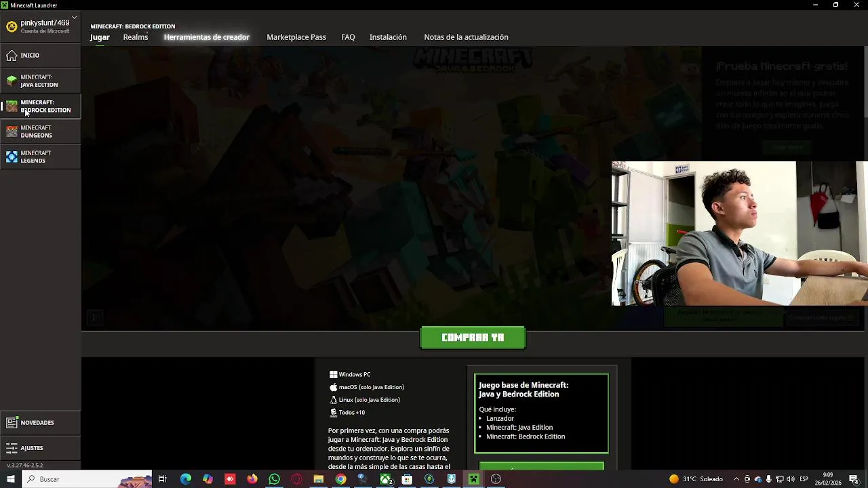The height and width of the screenshot is (488, 868).
Task: Open the FAQ tab
Action: (348, 37)
